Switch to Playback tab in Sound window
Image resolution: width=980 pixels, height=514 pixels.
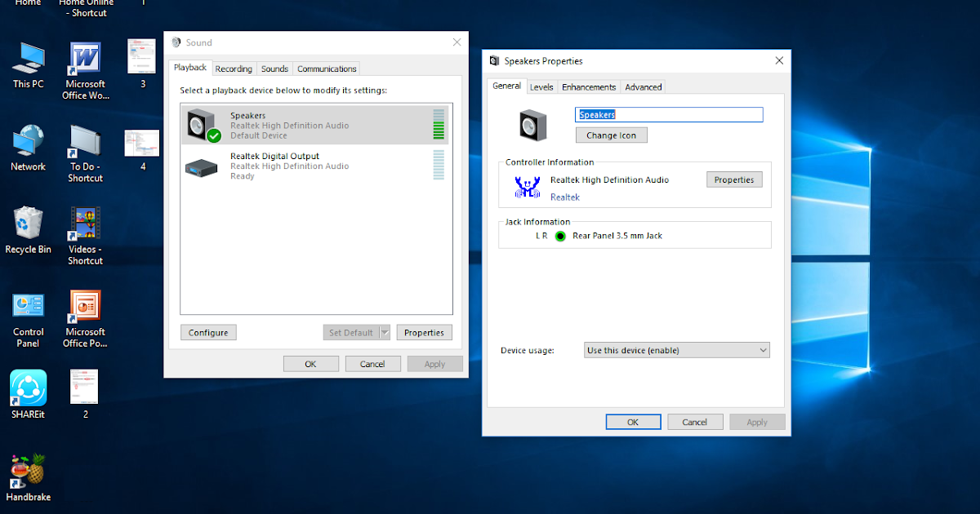click(x=190, y=68)
